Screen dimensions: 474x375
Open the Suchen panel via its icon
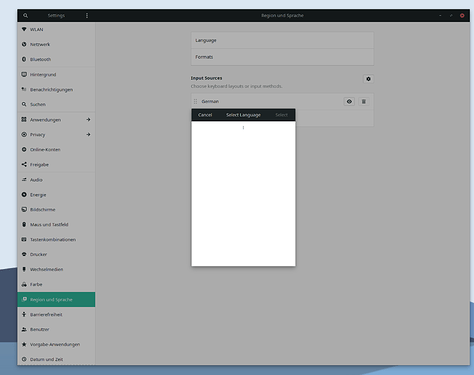[x=24, y=104]
